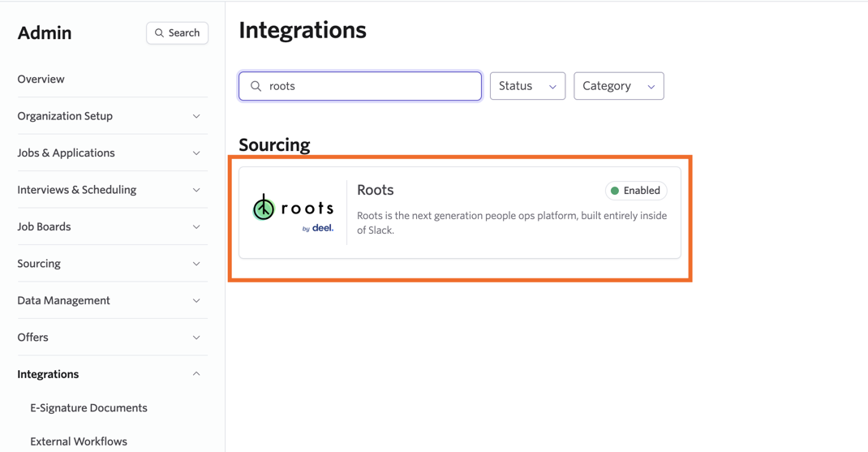Image resolution: width=868 pixels, height=452 pixels.
Task: Expand the Sourcing sidebar chevron
Action: point(196,264)
